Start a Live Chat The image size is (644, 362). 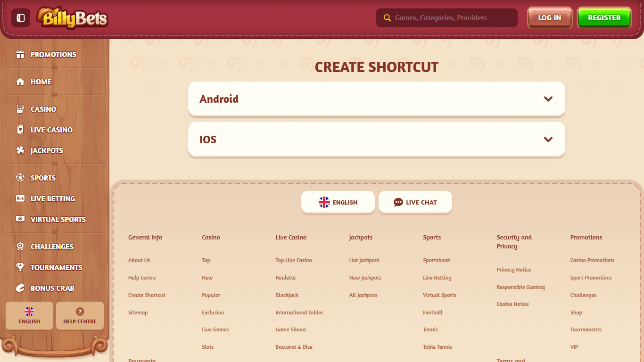pos(415,202)
